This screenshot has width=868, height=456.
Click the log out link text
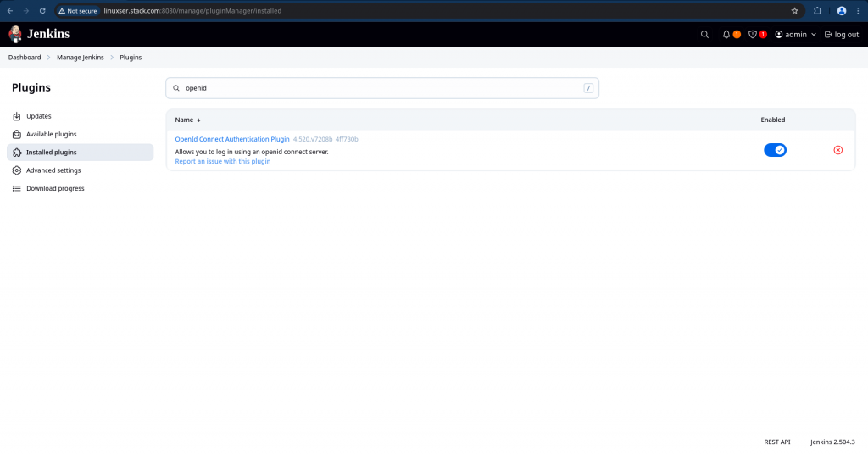pos(847,34)
